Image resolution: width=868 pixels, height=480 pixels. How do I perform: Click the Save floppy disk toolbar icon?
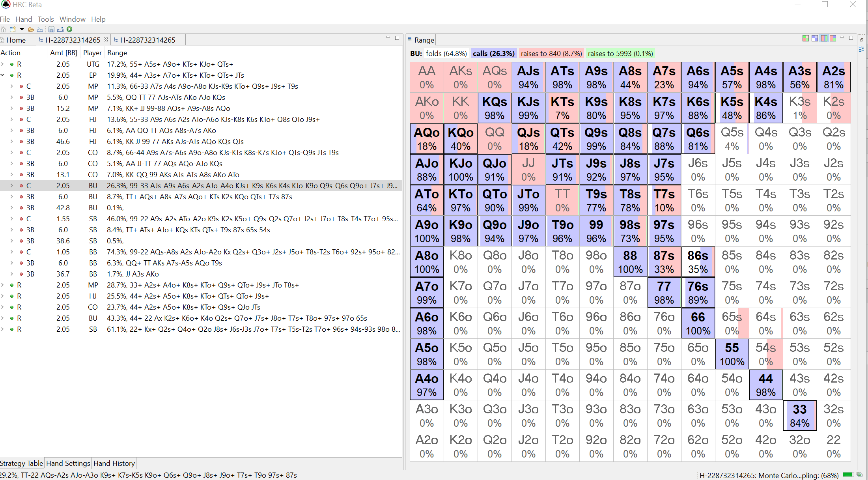click(51, 29)
